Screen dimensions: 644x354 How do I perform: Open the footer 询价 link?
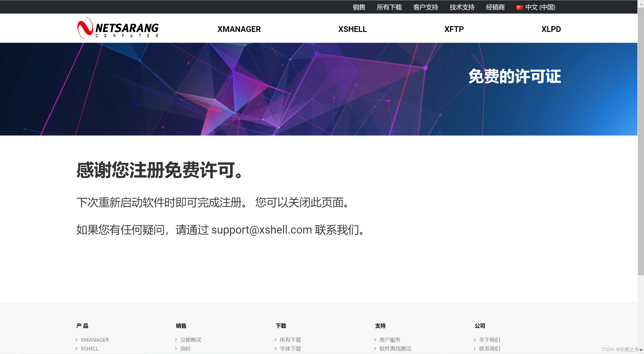[186, 348]
